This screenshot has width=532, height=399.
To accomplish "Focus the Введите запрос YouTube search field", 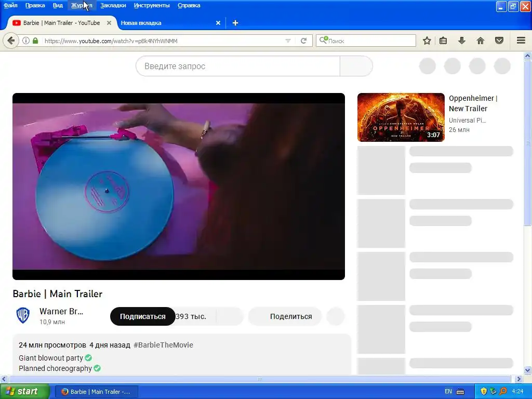I will click(238, 66).
